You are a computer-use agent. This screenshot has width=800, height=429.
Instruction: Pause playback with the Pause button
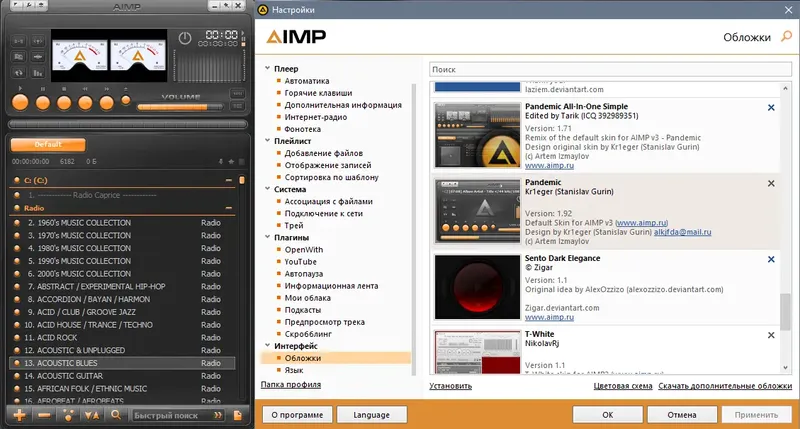click(x=43, y=103)
